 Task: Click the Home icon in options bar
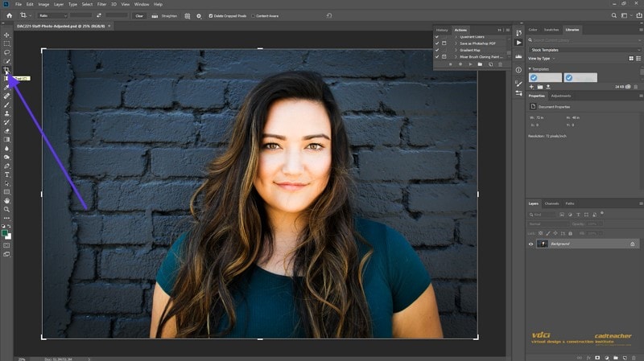click(x=9, y=15)
